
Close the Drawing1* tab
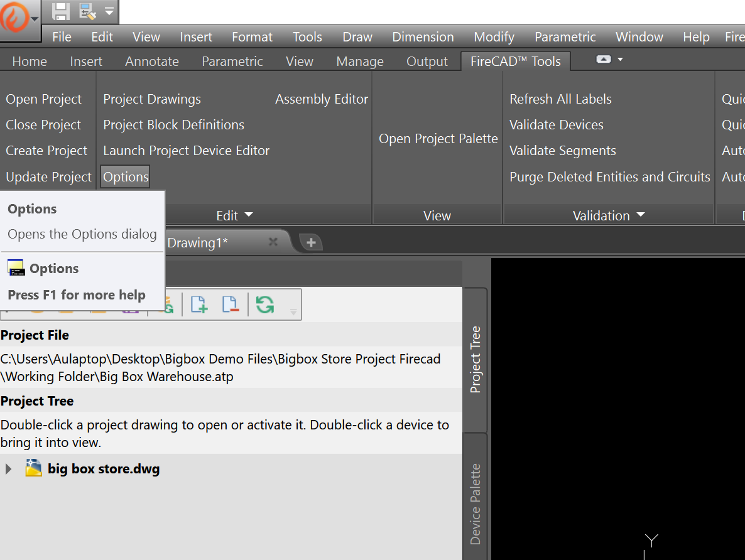[273, 242]
